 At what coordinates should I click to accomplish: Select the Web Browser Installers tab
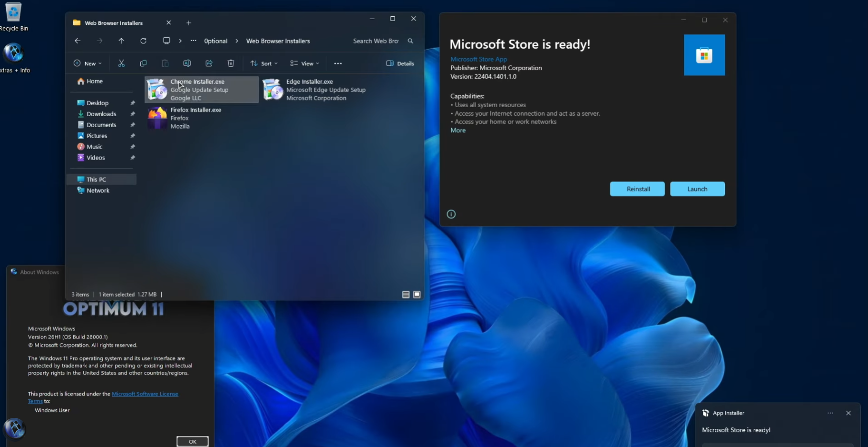(x=114, y=23)
